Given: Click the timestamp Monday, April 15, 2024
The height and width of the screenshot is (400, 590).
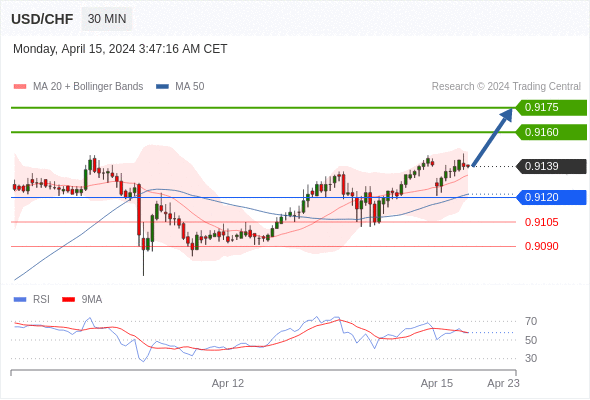Looking at the screenshot, I should [x=74, y=49].
